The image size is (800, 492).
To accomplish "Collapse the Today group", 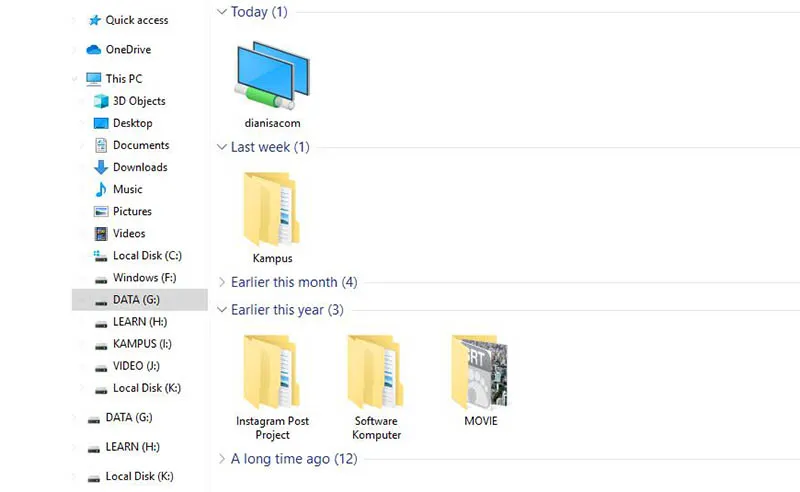I will point(222,12).
